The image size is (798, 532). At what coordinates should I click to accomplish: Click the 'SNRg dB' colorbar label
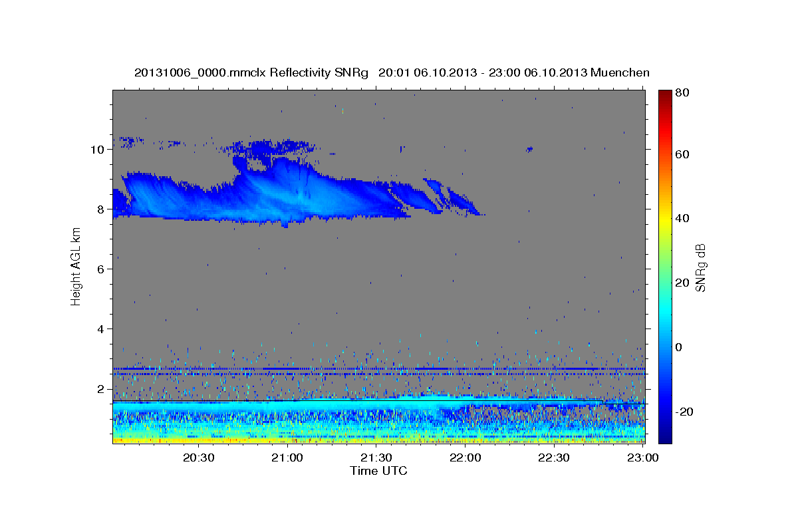[700, 267]
